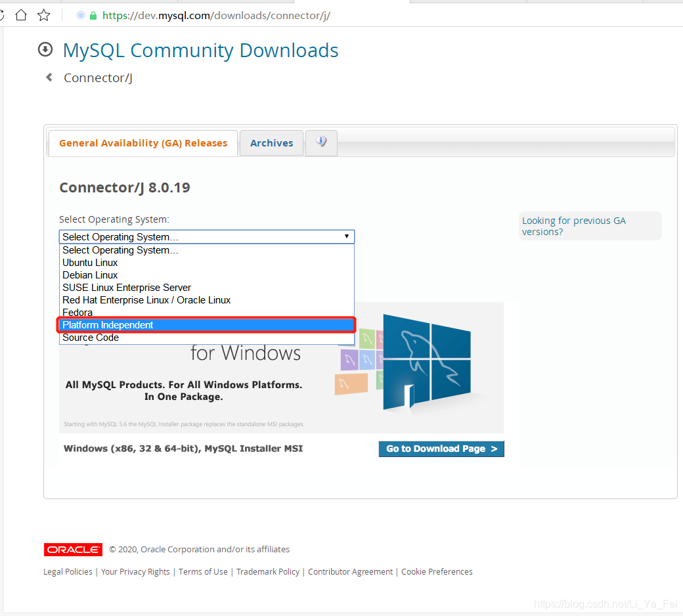Open Your Privacy Rights footer link
This screenshot has height=616, width=683.
[x=135, y=571]
